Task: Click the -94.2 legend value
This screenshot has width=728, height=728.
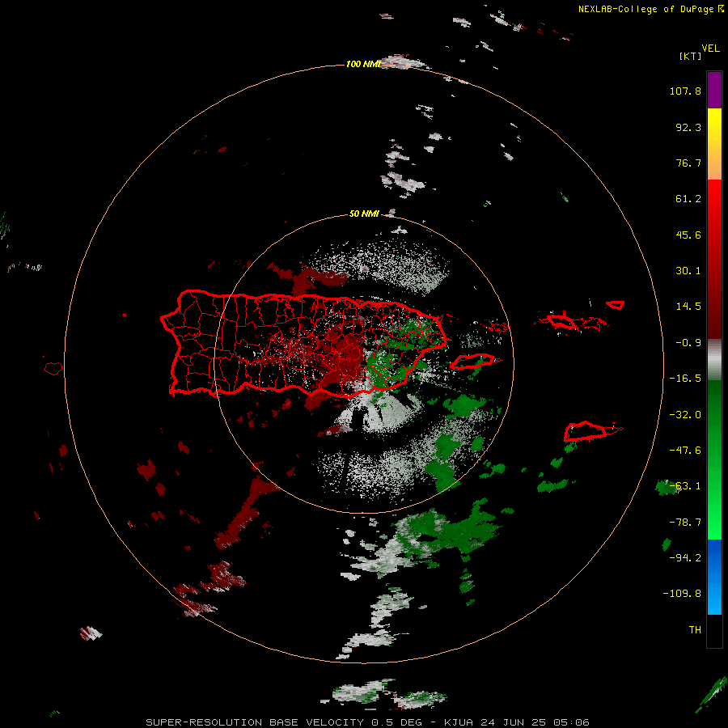Action: 685,557
